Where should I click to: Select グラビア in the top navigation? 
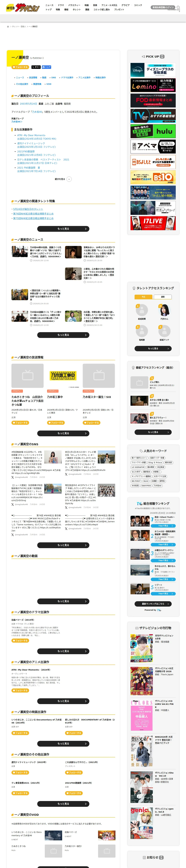click(x=126, y=5)
